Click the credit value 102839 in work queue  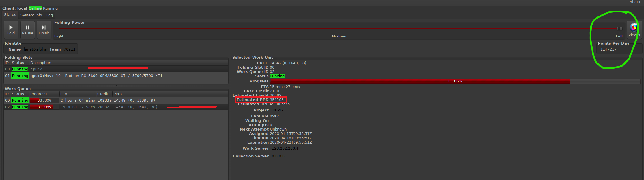pos(105,100)
